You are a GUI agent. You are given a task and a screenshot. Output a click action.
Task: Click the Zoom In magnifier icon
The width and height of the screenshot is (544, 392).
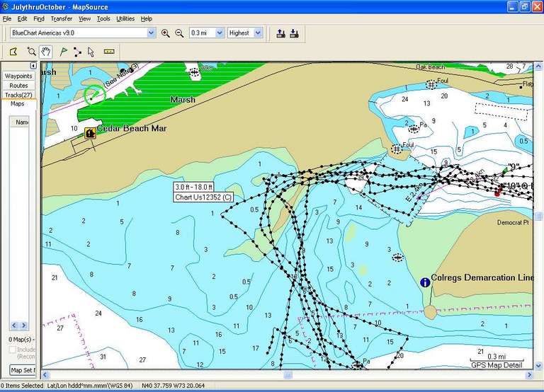[x=166, y=33]
